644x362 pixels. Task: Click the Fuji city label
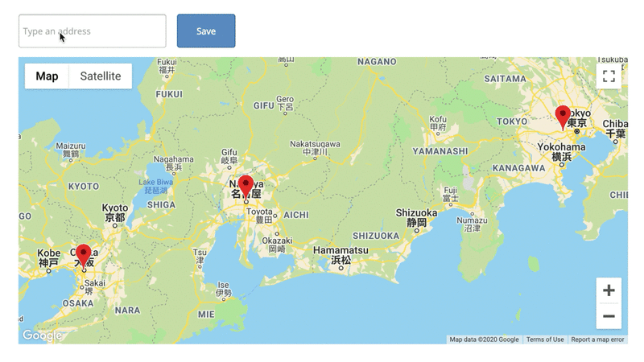tap(450, 194)
